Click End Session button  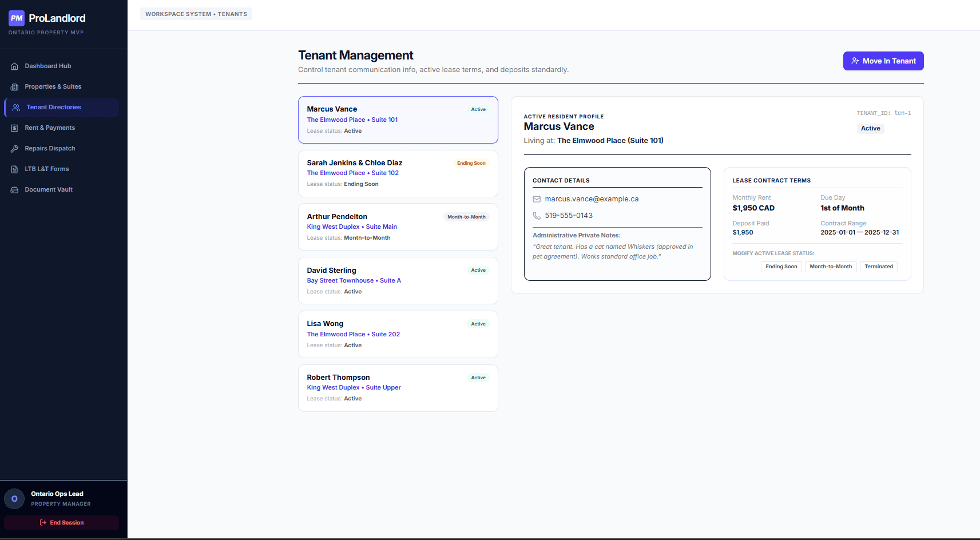[62, 523]
